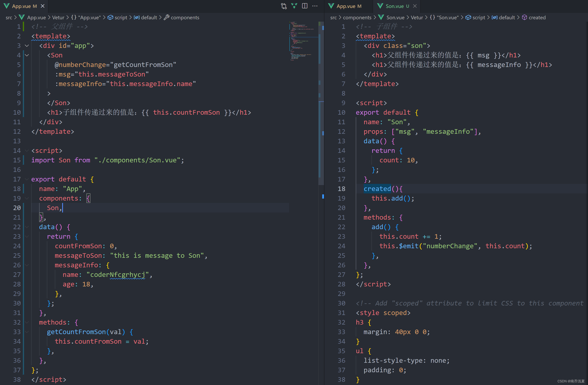Open changes with the compare icon
The height and width of the screenshot is (385, 588).
click(284, 6)
